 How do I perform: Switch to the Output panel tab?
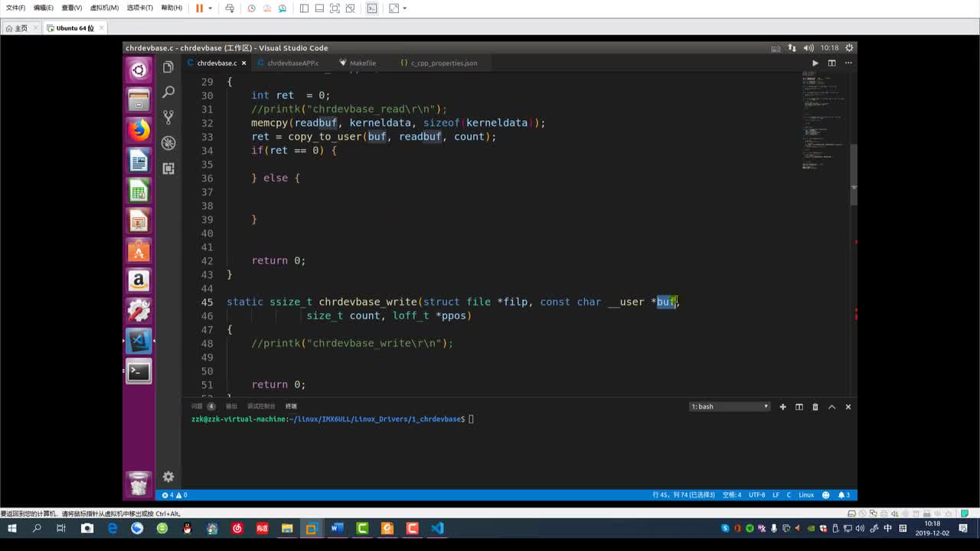pyautogui.click(x=231, y=406)
